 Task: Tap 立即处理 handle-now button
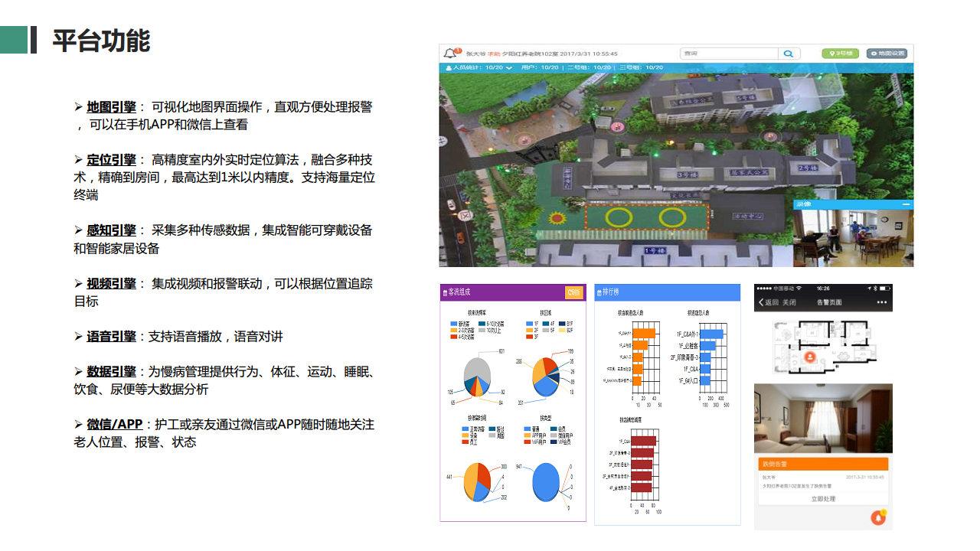[x=823, y=499]
